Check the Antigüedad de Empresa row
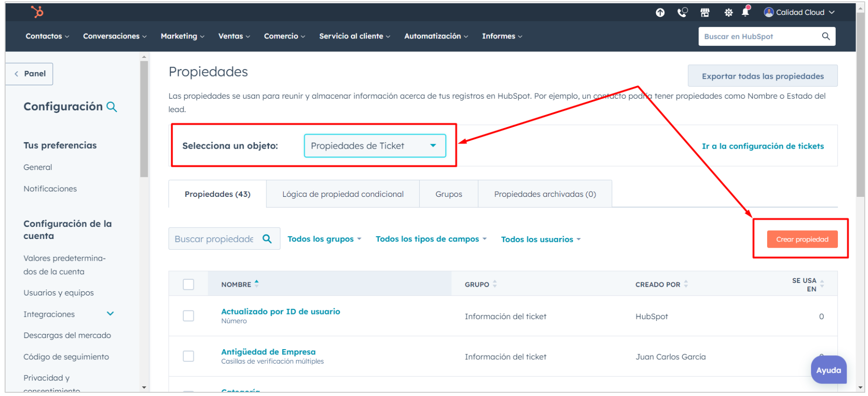The image size is (868, 396). (x=188, y=356)
